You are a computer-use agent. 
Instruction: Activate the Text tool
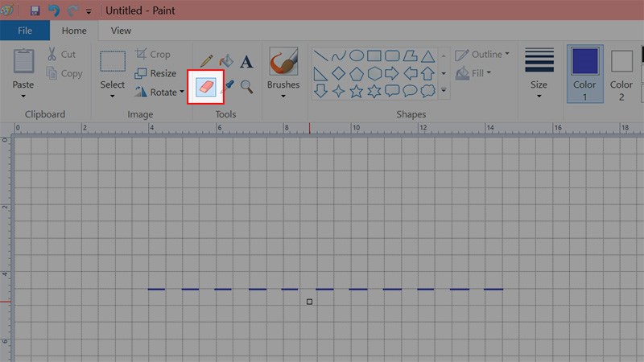point(246,61)
